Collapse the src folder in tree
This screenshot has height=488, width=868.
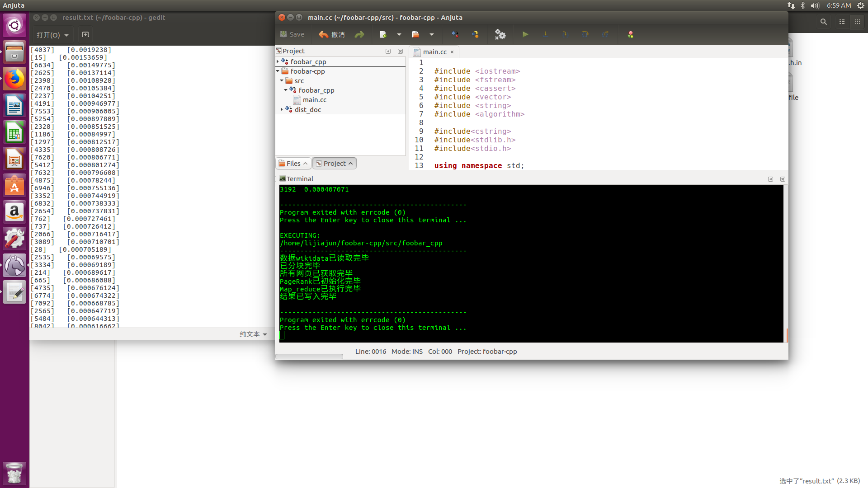click(282, 81)
